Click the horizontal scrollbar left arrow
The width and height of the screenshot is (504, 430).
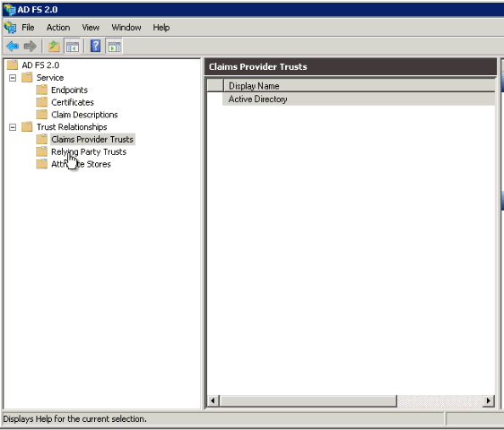213,400
